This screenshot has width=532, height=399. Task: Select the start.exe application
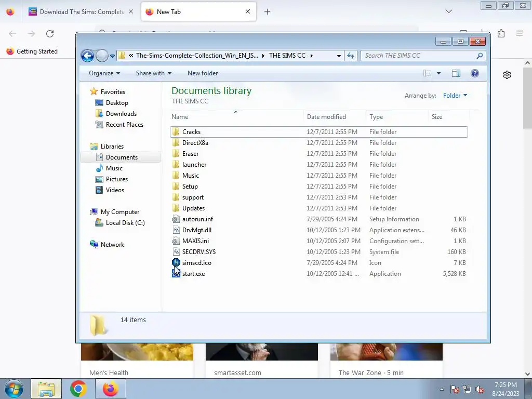[193, 274]
